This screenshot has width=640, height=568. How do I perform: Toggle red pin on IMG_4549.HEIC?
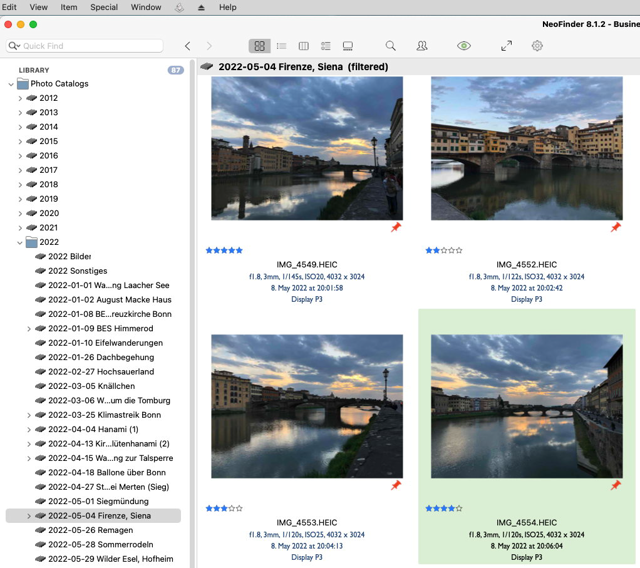point(396,227)
